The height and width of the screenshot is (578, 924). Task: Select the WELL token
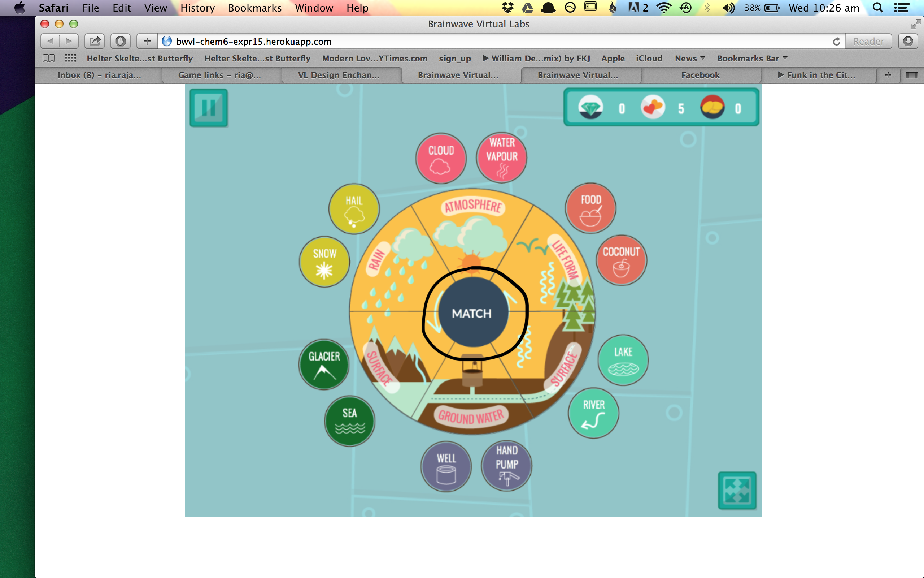pyautogui.click(x=446, y=466)
